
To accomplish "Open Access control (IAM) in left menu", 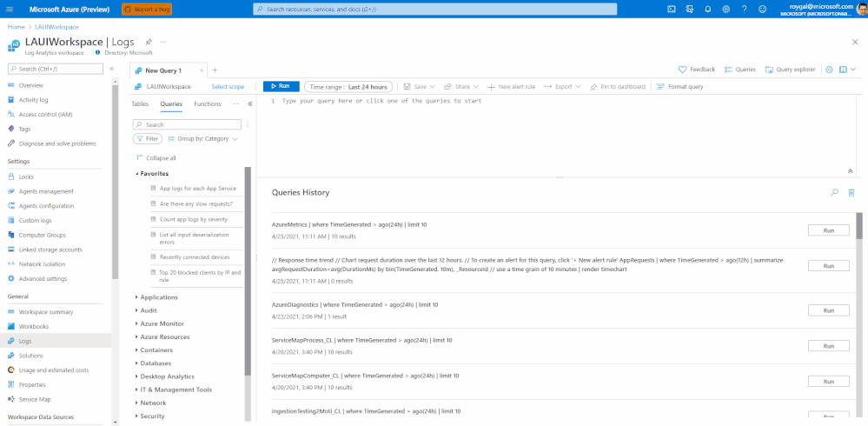I will (45, 115).
